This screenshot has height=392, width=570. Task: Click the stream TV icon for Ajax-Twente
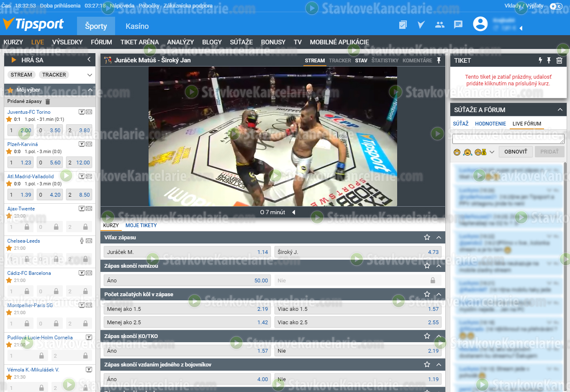click(x=82, y=208)
